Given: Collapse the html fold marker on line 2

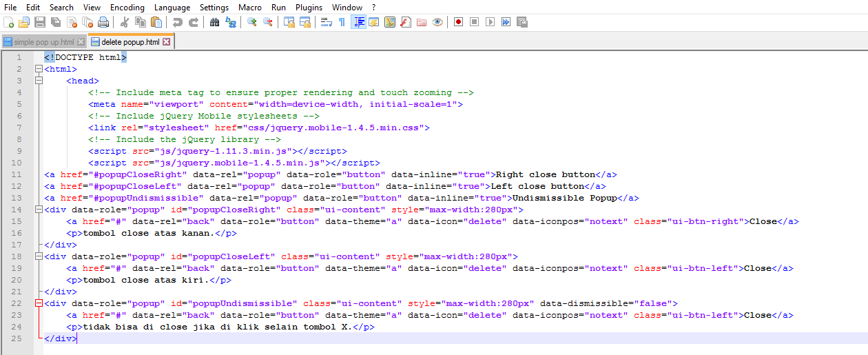Looking at the screenshot, I should pos(39,69).
